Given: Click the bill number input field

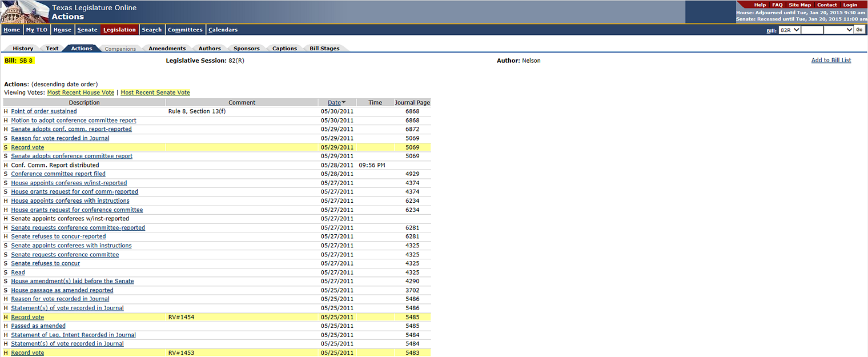Looking at the screenshot, I should click(x=812, y=30).
